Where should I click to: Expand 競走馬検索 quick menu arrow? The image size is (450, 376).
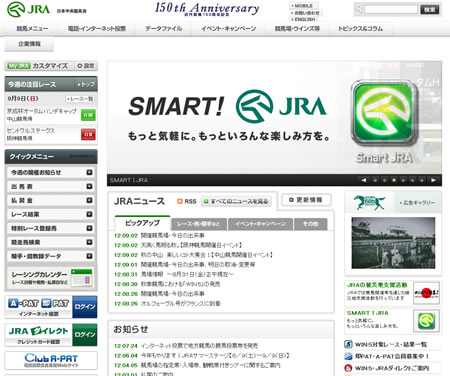point(89,242)
